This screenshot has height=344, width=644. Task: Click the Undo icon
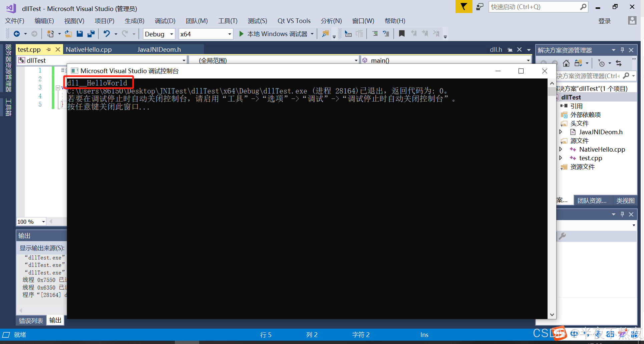[x=106, y=33]
